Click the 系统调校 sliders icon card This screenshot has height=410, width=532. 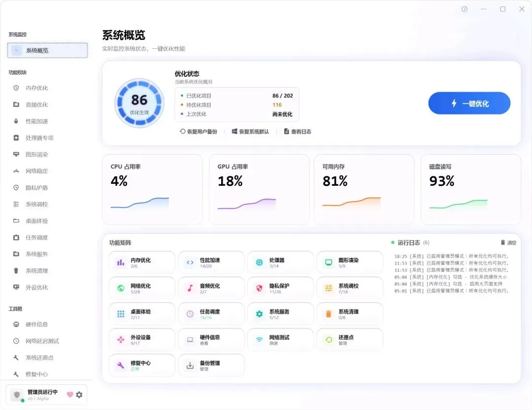click(x=350, y=288)
